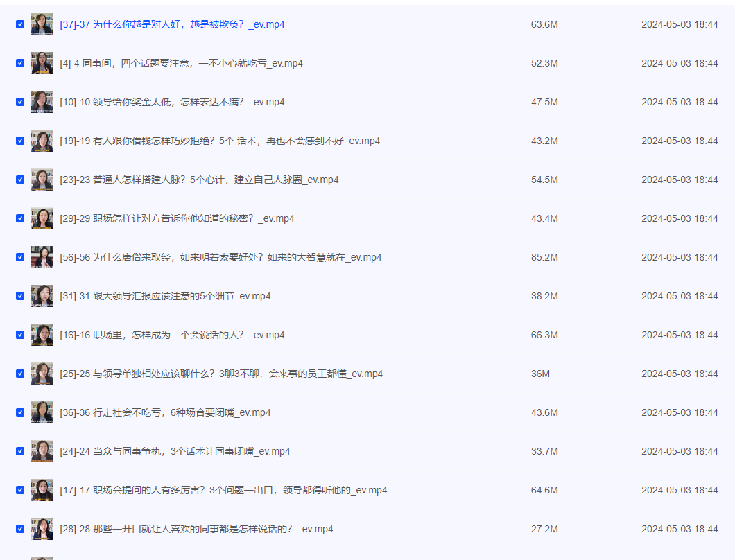The height and width of the screenshot is (560, 735).
Task: Deselect the [23]-23 普通人怎样搭建人脉 checkbox
Action: [x=20, y=180]
